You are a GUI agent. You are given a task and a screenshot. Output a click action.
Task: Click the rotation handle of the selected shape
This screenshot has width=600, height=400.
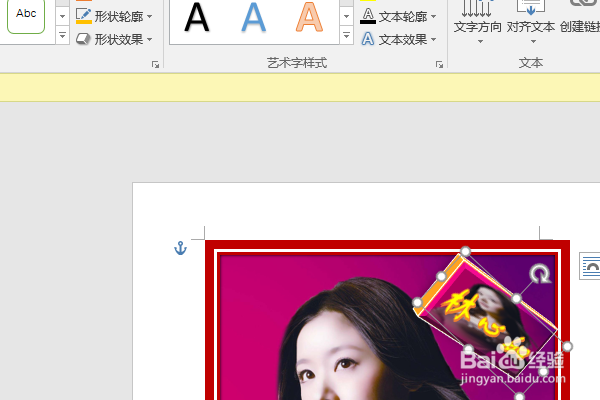(x=540, y=274)
